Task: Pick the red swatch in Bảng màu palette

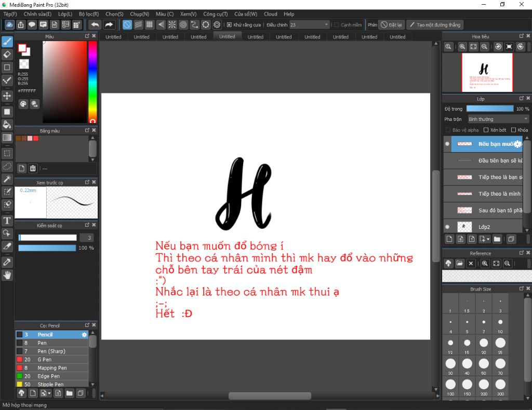Action: [36, 138]
